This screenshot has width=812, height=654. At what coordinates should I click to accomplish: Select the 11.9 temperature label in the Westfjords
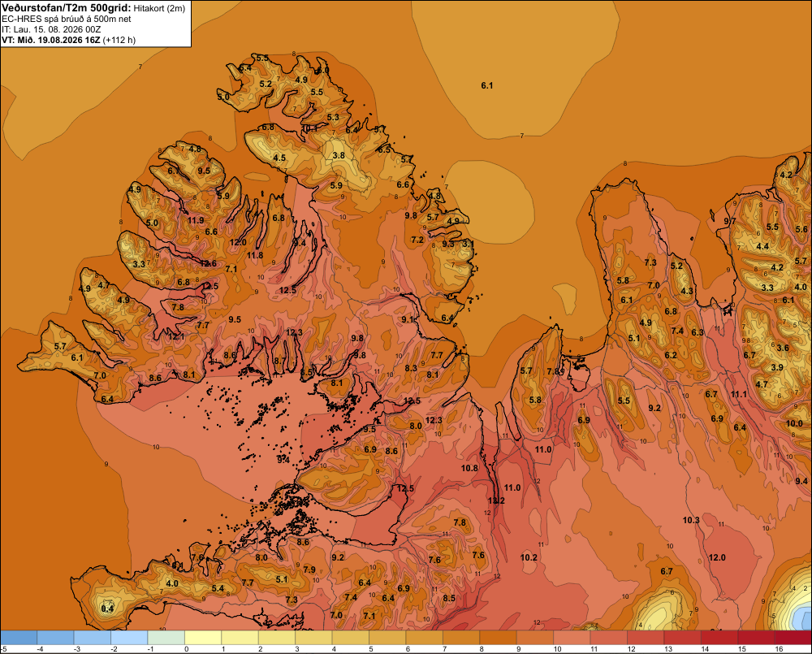click(x=195, y=220)
